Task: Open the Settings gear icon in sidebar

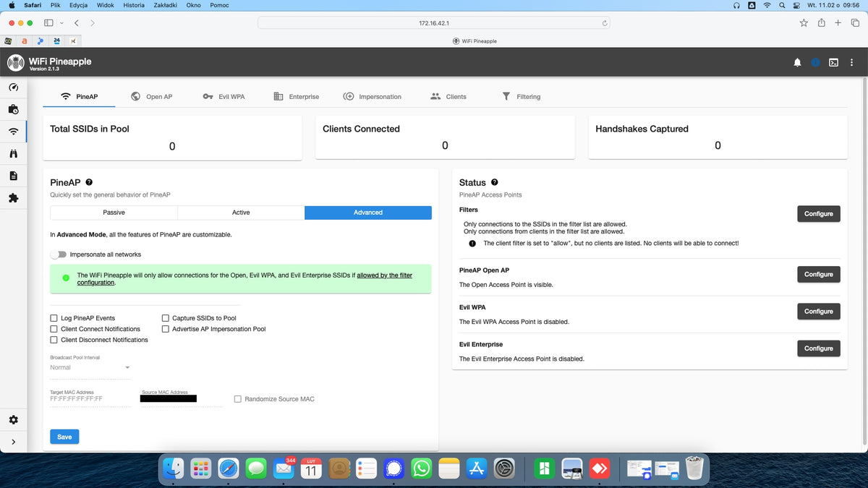Action: pyautogui.click(x=13, y=420)
